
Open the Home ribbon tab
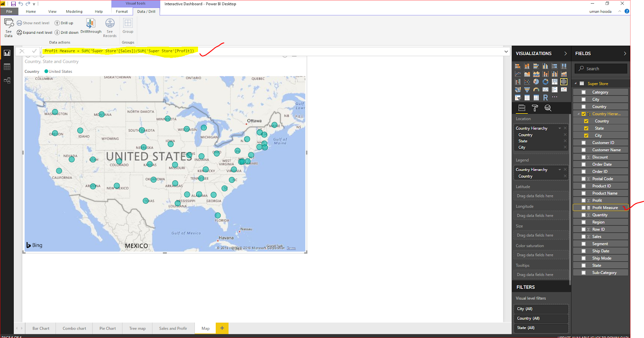31,12
